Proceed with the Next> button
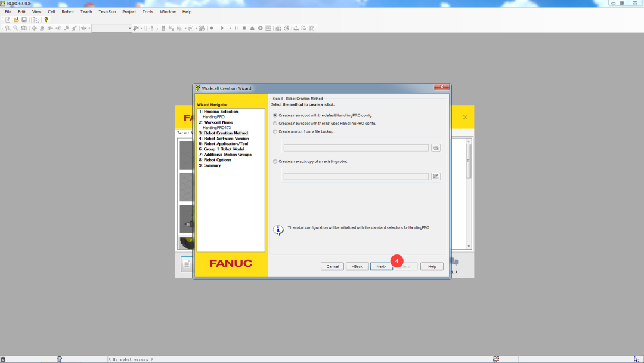644x363 pixels. coord(382,266)
